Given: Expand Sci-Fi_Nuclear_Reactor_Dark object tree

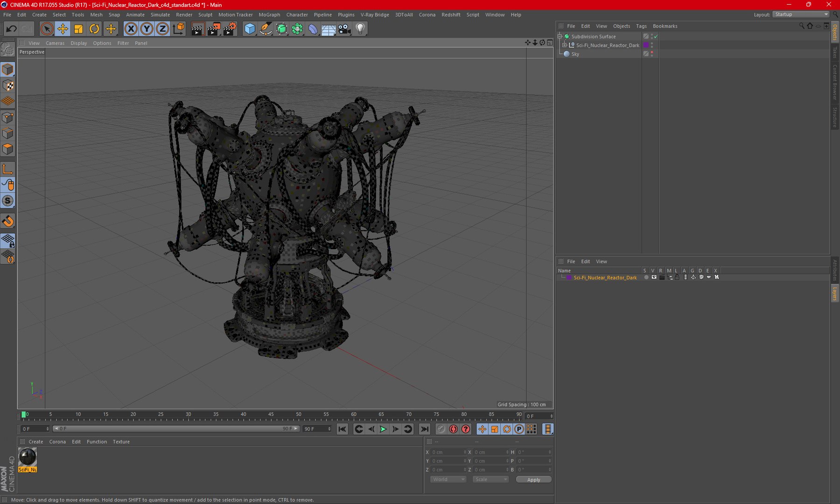Looking at the screenshot, I should coord(564,45).
